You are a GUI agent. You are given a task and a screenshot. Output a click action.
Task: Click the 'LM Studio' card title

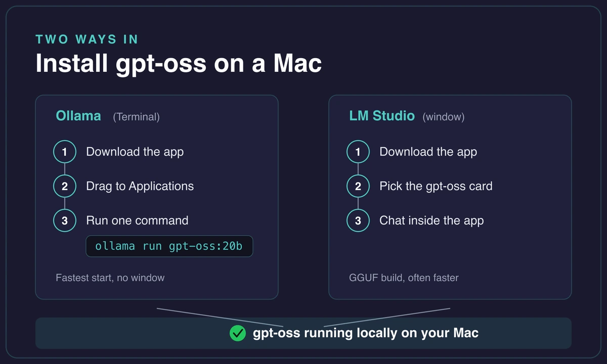point(382,116)
